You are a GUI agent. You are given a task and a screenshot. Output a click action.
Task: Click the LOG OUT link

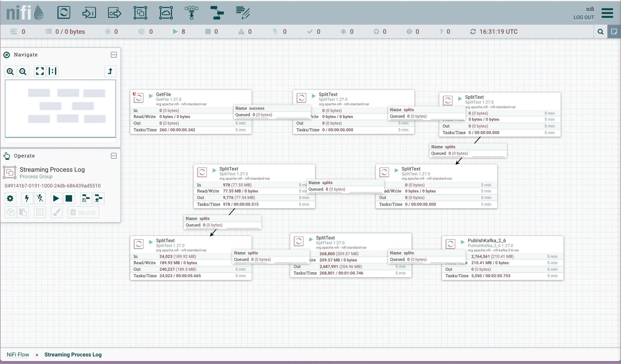tap(583, 17)
